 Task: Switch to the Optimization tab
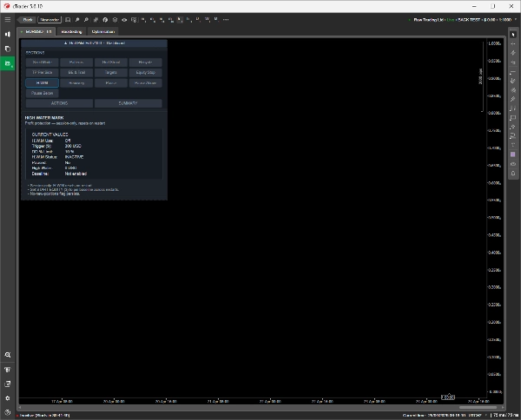click(x=103, y=31)
